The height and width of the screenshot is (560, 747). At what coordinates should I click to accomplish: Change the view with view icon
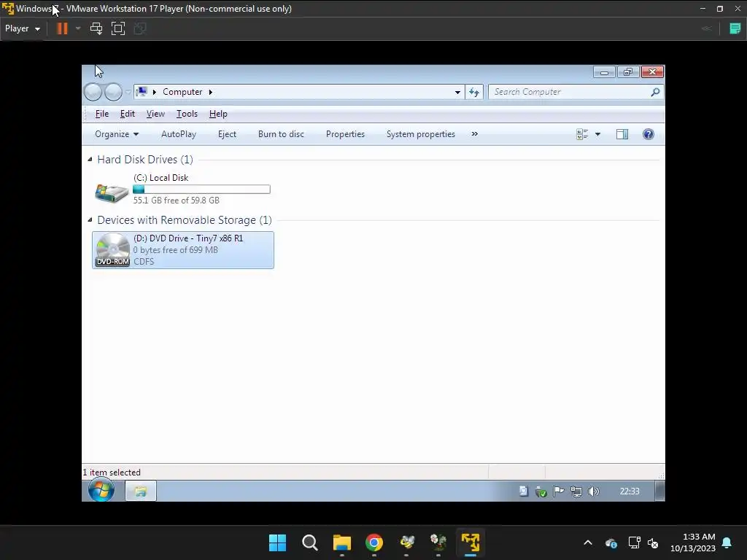click(582, 134)
